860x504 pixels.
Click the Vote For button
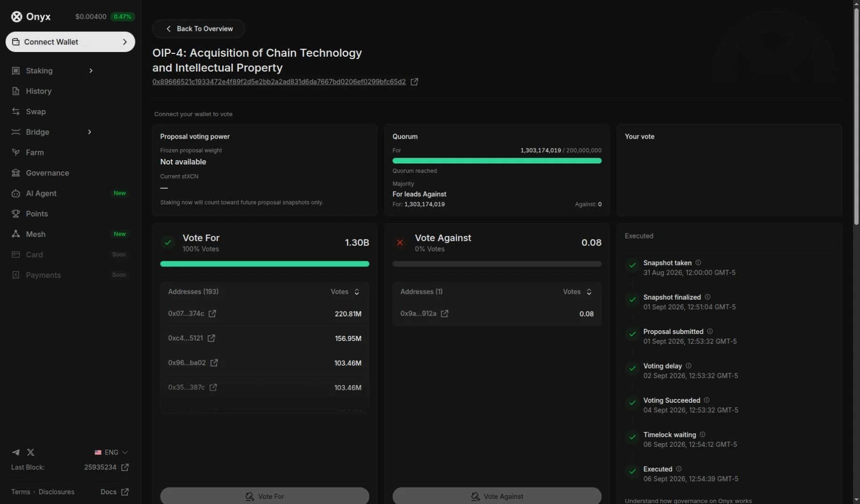[x=265, y=496]
